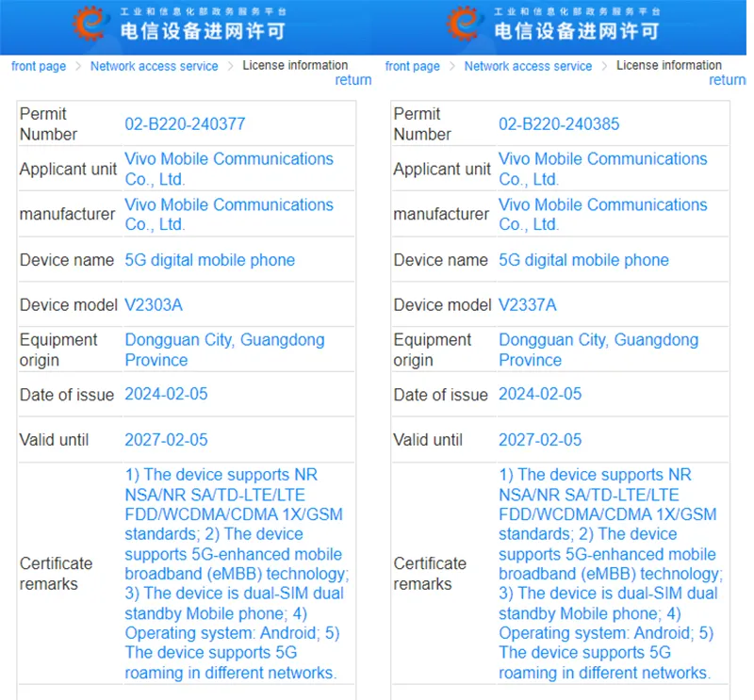Select 'License information' breadcrumb in right panel
This screenshot has height=700, width=754.
(x=669, y=65)
